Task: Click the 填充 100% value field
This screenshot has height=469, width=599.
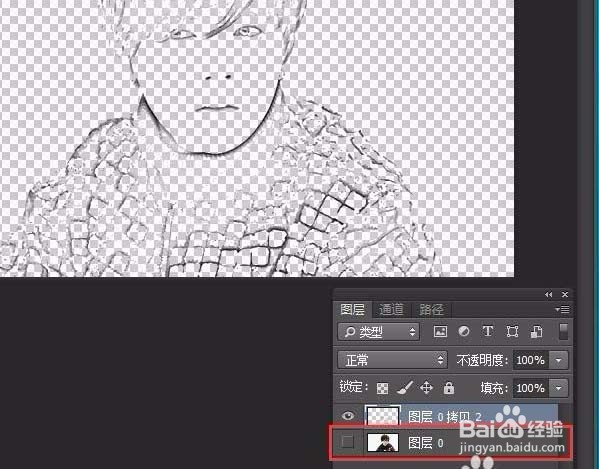Action: 531,388
